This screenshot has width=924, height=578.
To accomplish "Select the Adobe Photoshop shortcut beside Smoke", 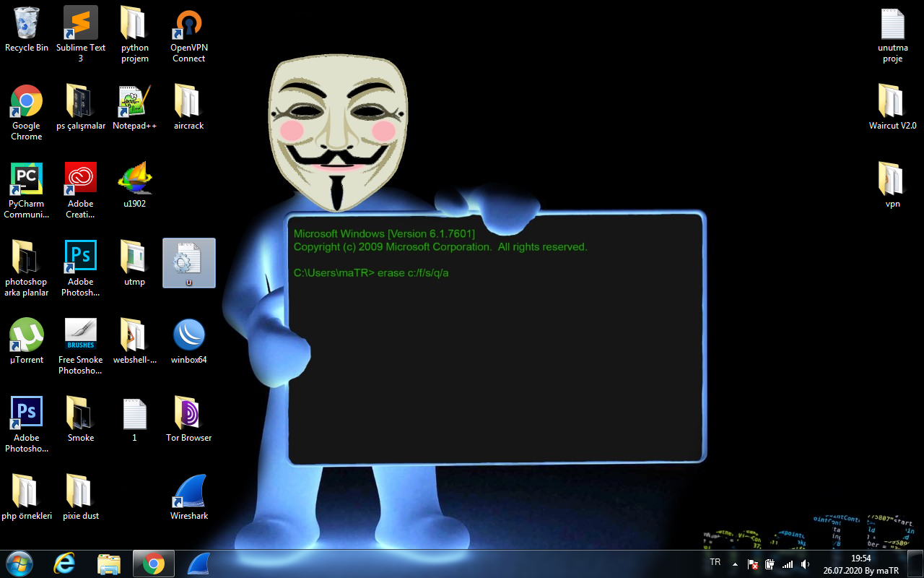I will (x=27, y=424).
